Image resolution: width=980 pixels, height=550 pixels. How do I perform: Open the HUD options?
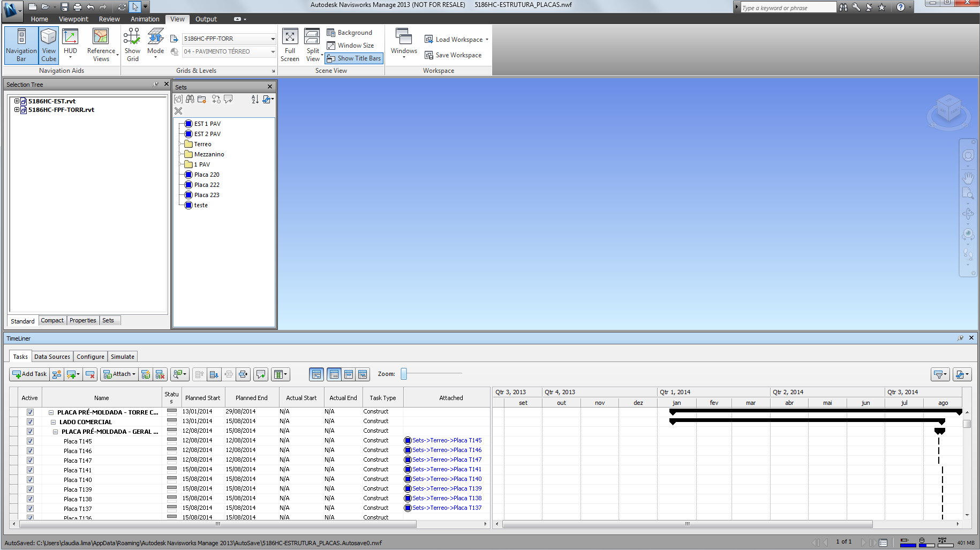pyautogui.click(x=70, y=45)
